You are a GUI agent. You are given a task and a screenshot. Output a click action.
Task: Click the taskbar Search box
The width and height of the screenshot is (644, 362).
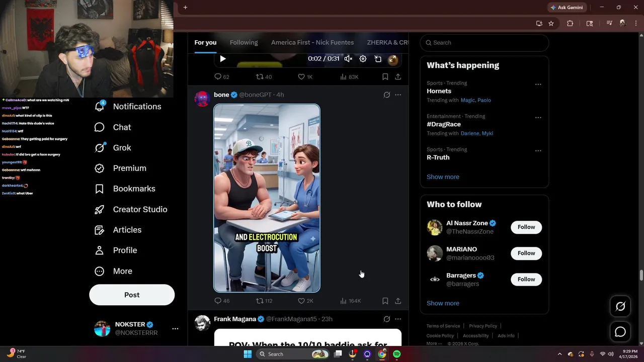pyautogui.click(x=292, y=354)
